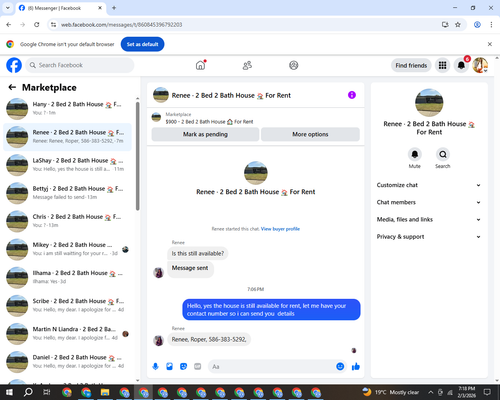Record a voice clip microphone icon

(x=155, y=367)
